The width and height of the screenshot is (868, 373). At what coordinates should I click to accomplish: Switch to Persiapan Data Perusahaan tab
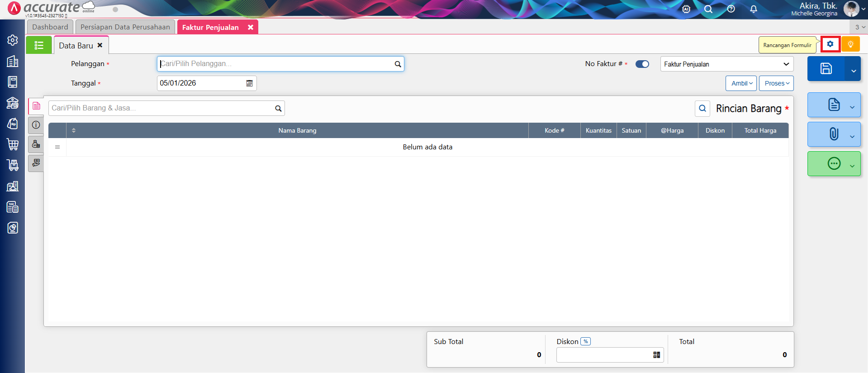click(125, 27)
